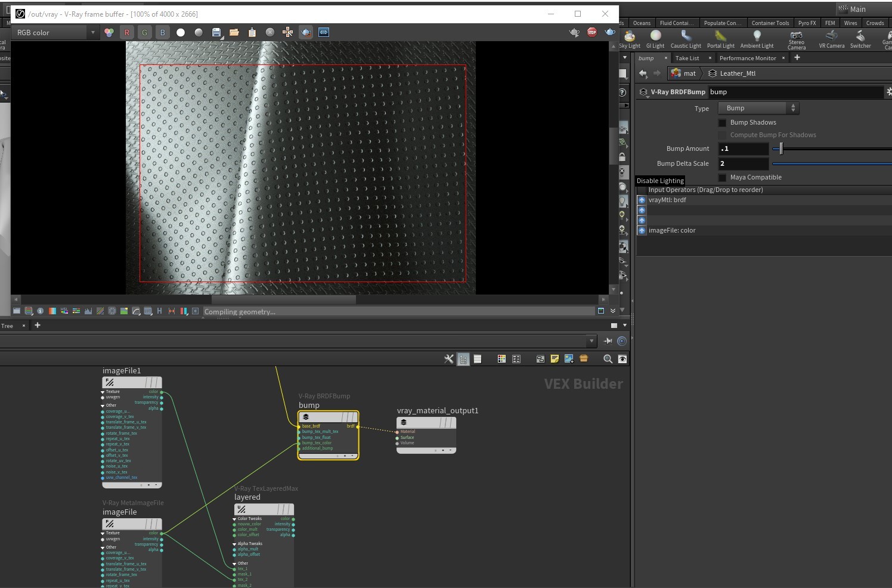Click the RGB color circles icon in frame buffer

pyautogui.click(x=109, y=33)
